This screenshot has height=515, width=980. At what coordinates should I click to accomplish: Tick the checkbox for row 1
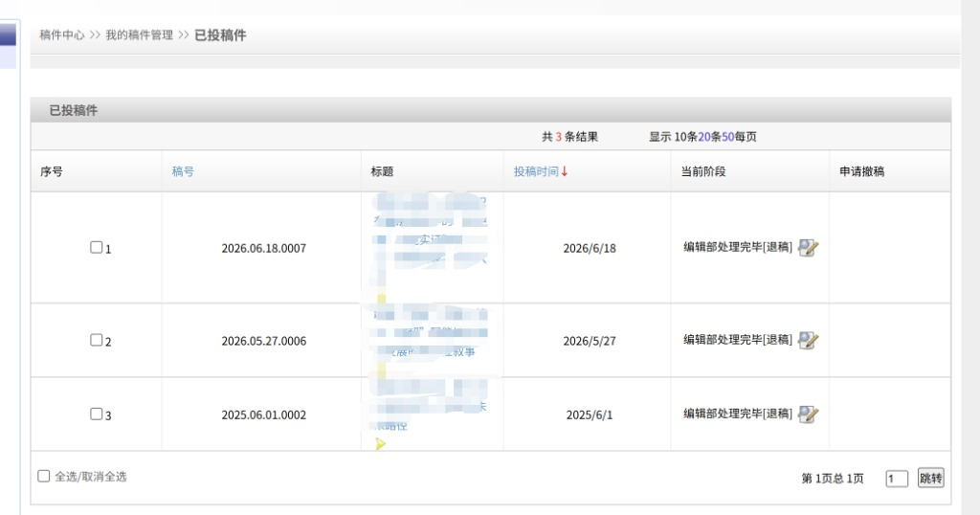pos(97,248)
